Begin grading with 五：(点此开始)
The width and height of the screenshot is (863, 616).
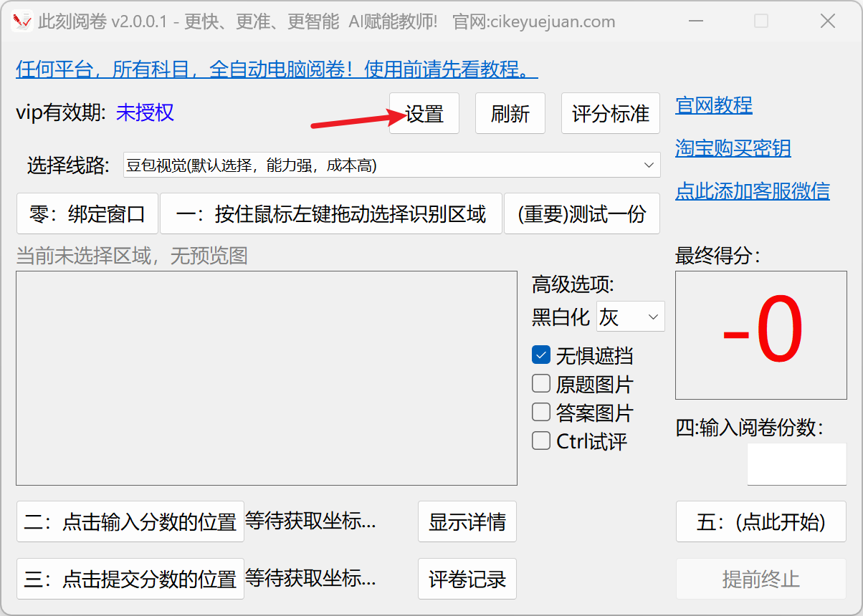(x=761, y=521)
